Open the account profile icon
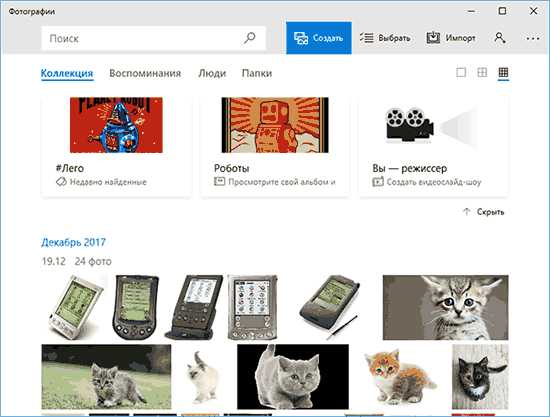This screenshot has width=550, height=417. [499, 38]
